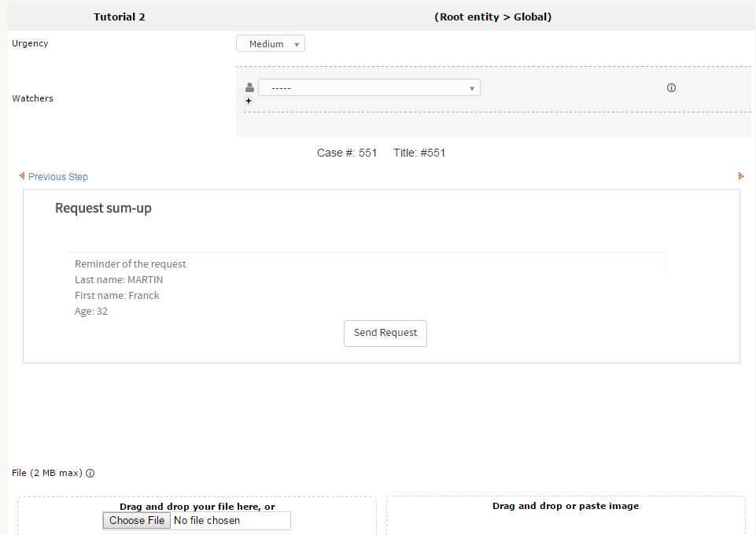
Task: Click the red next step arrow icon
Action: point(740,176)
